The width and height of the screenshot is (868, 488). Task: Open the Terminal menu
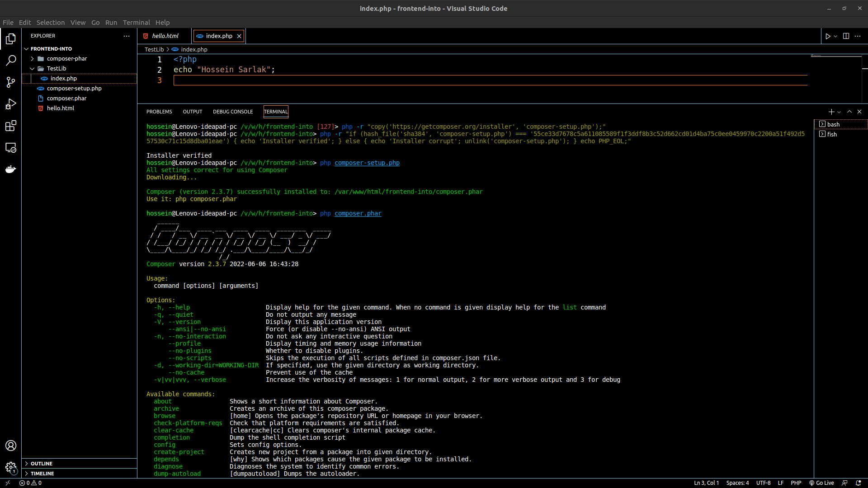(136, 23)
